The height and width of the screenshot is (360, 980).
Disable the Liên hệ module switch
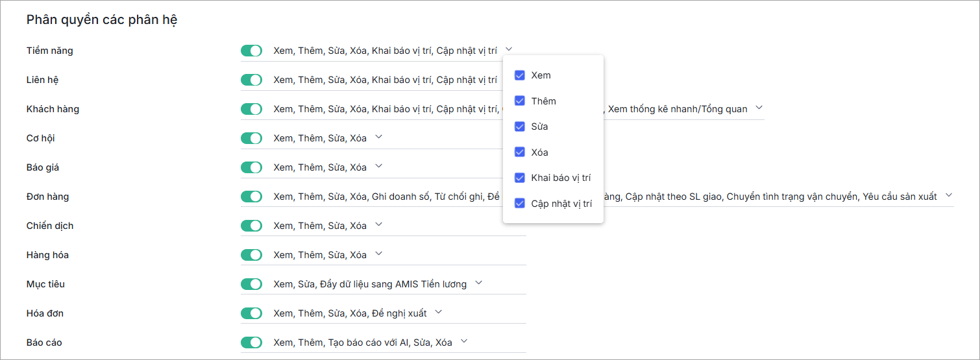[x=251, y=80]
